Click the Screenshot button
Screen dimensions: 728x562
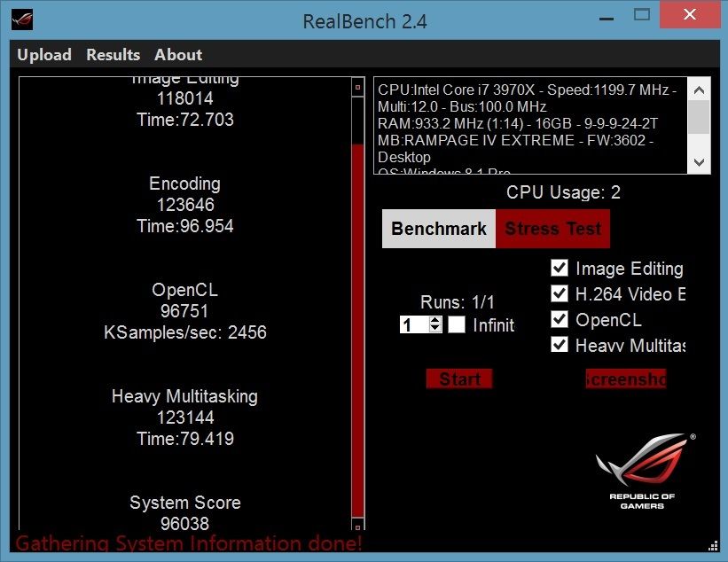(x=626, y=379)
